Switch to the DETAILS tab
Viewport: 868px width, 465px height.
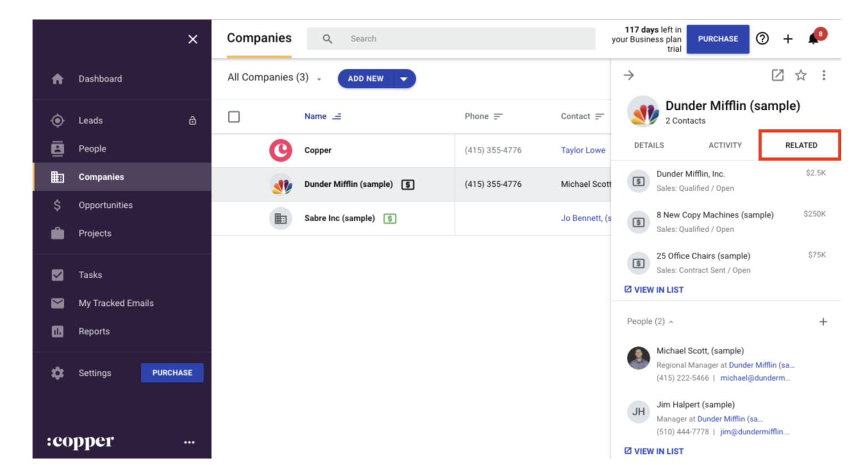pyautogui.click(x=649, y=145)
